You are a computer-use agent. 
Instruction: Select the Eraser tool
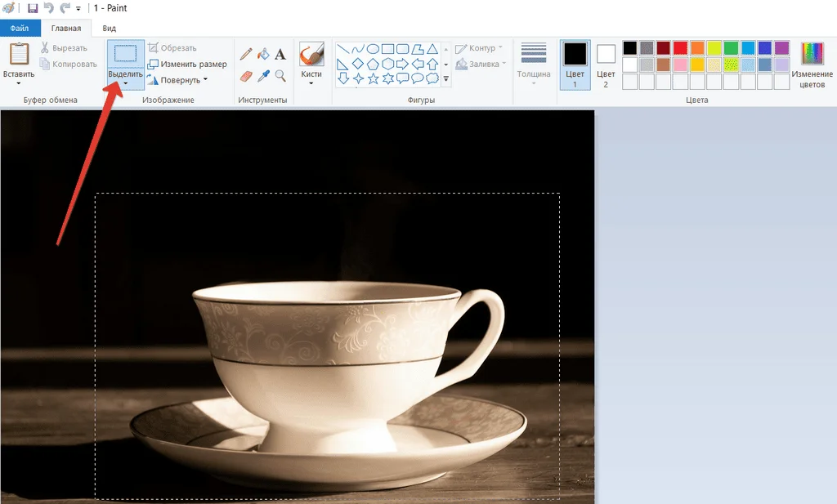pos(246,76)
